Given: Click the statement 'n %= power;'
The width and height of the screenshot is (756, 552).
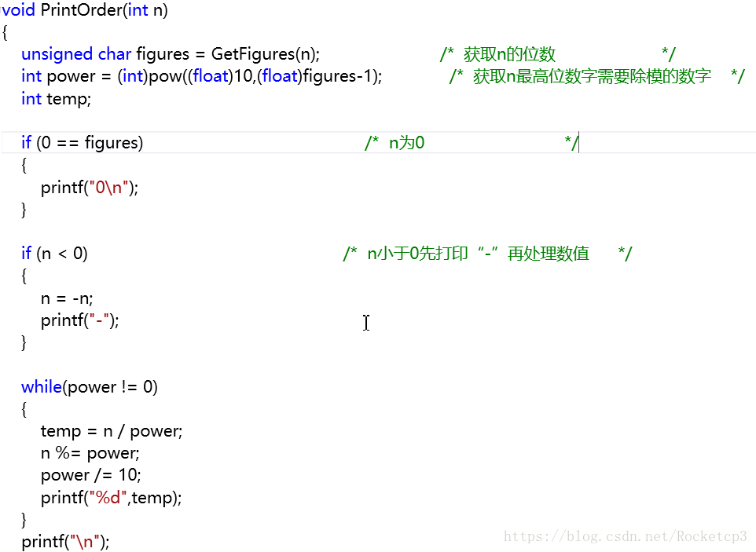Looking at the screenshot, I should [90, 453].
